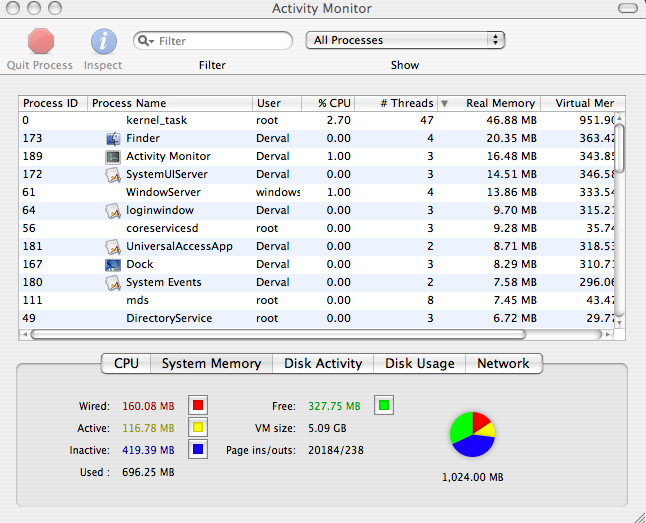Click the horizontal scrollbar left arrow

[25, 334]
